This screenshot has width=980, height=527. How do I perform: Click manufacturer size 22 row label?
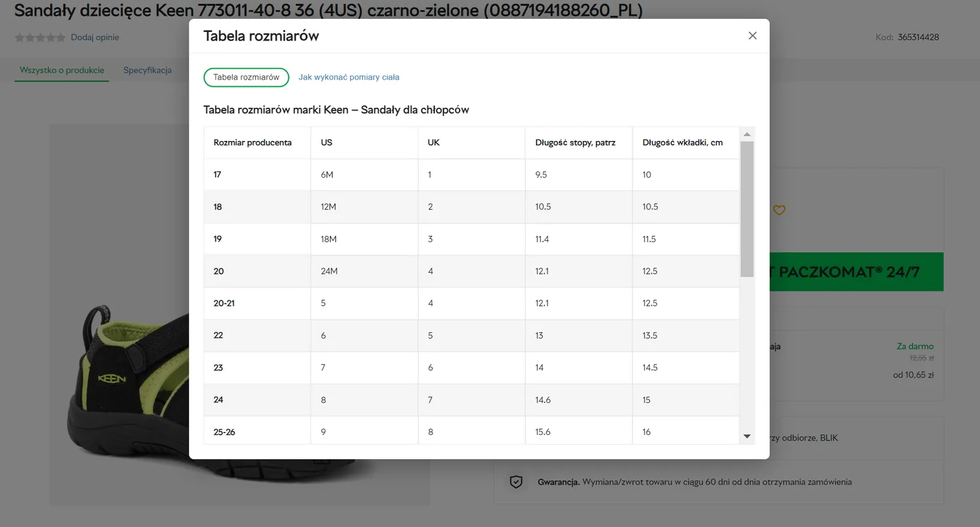click(218, 335)
